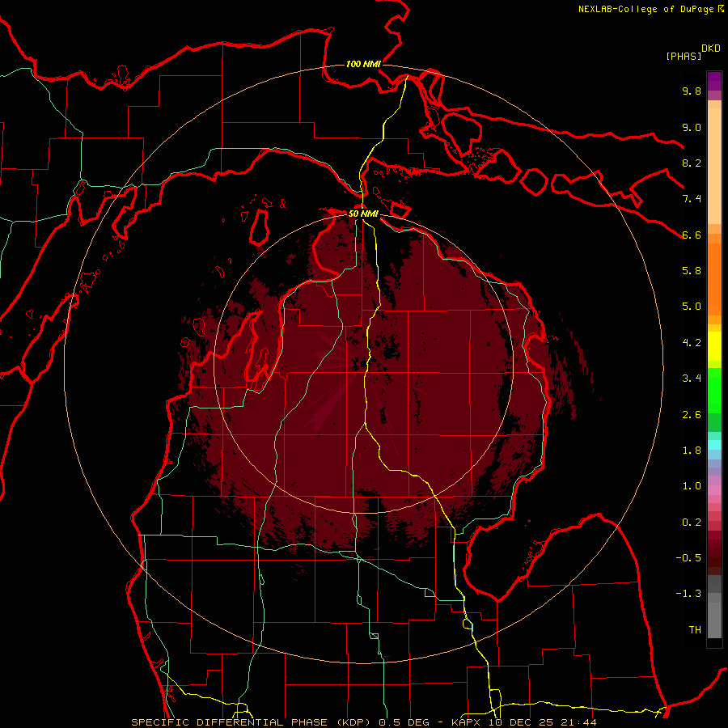
Task: Pick the purple top segment of color scale
Action: pyautogui.click(x=714, y=81)
